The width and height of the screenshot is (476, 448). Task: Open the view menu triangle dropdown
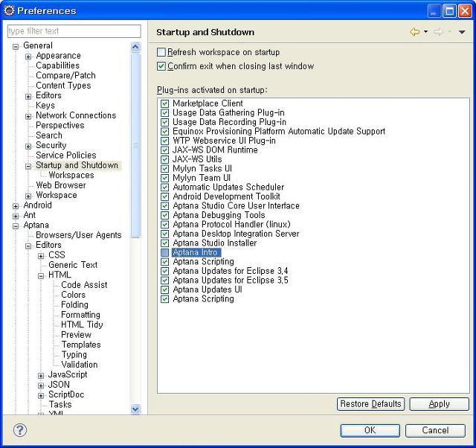tap(462, 32)
